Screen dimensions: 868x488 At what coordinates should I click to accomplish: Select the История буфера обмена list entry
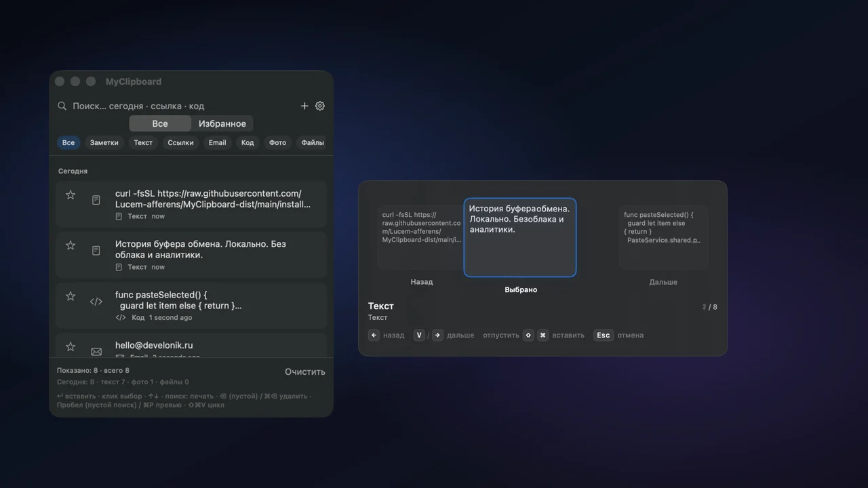coord(191,255)
